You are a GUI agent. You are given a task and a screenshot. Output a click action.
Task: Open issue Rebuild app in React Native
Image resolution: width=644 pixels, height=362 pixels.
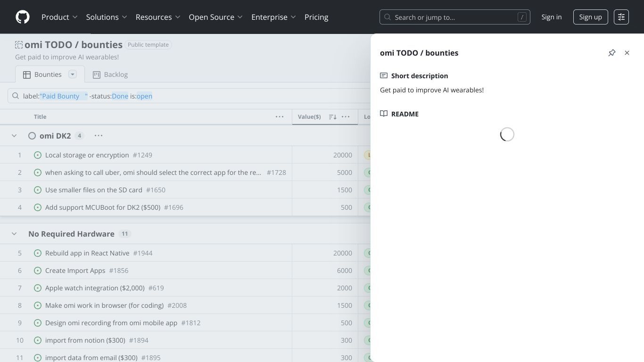(x=87, y=253)
